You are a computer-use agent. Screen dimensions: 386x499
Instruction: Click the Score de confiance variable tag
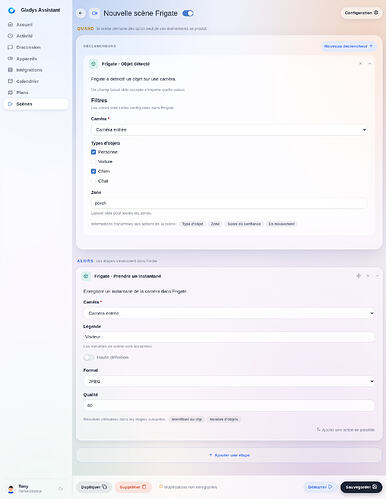[244, 224]
